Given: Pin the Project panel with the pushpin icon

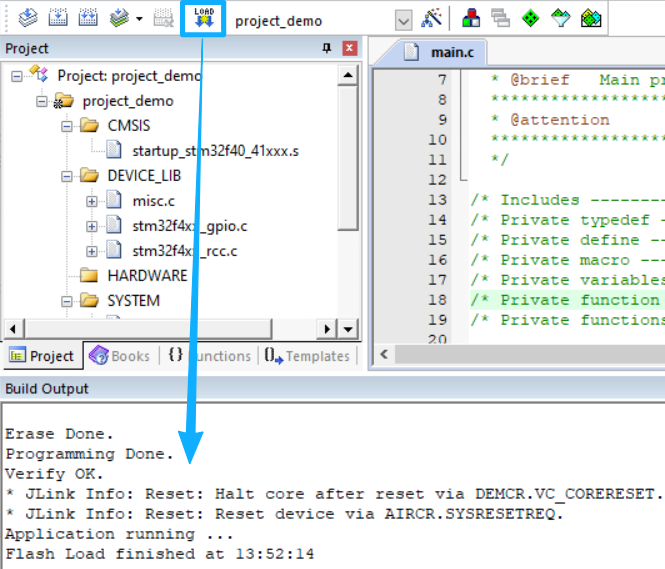Looking at the screenshot, I should [x=327, y=48].
